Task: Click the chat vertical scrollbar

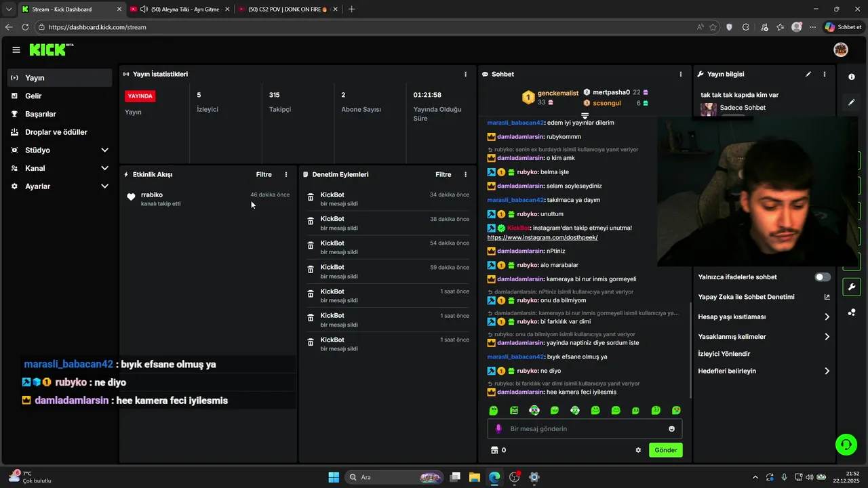Action: pos(690,349)
